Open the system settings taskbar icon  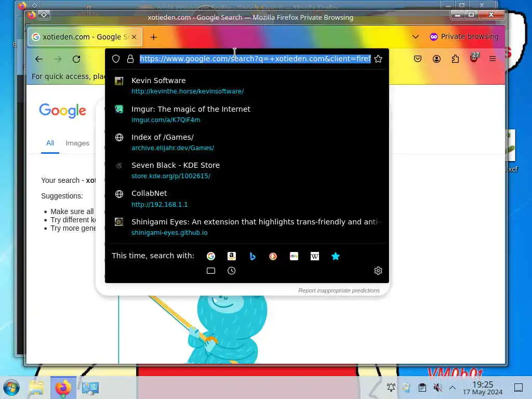[90, 388]
